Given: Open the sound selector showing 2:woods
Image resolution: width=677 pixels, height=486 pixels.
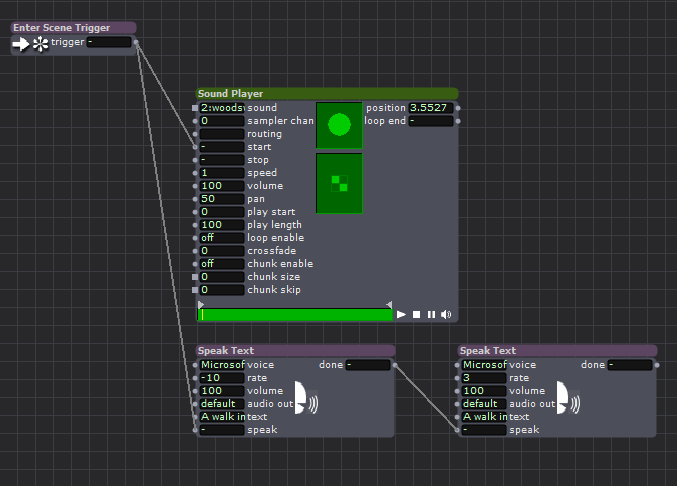Looking at the screenshot, I should pos(222,108).
